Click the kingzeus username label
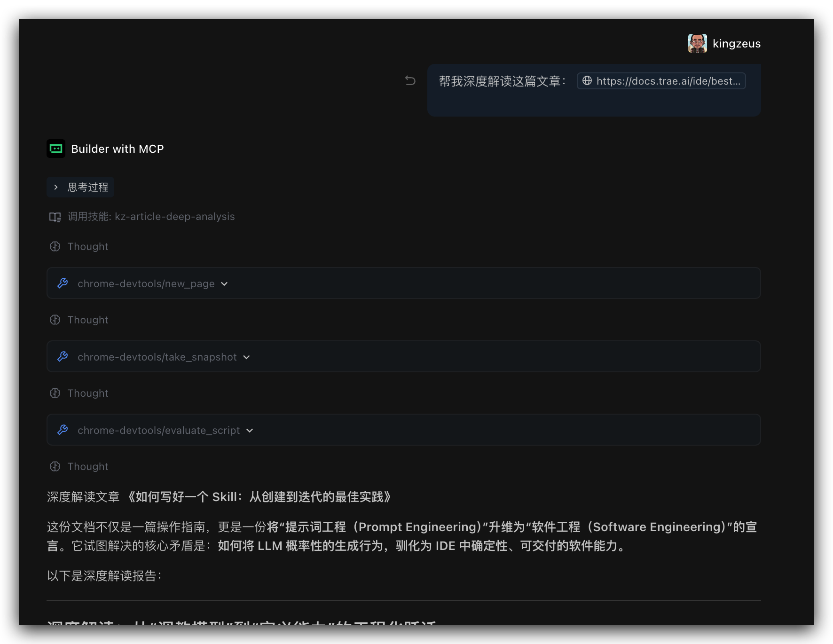The width and height of the screenshot is (833, 644). (x=736, y=44)
